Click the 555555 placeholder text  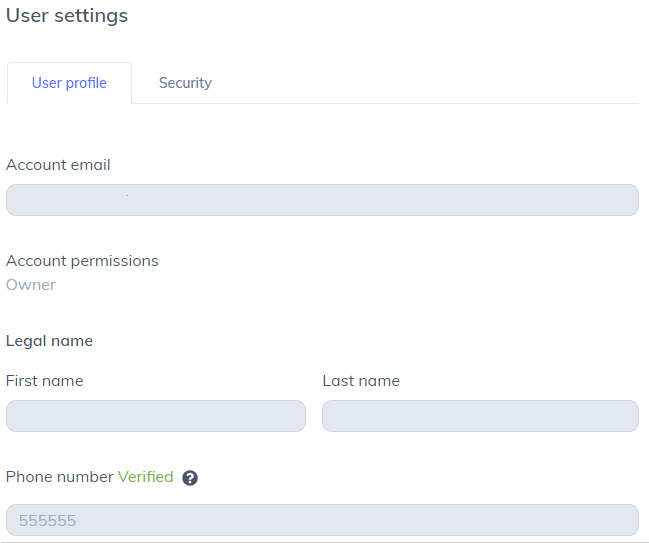tap(48, 521)
